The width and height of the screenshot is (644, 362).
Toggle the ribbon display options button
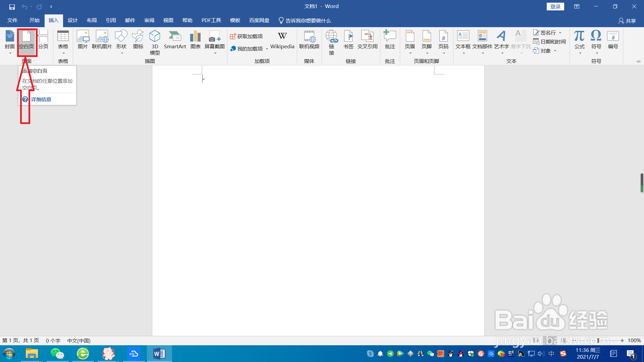click(577, 6)
